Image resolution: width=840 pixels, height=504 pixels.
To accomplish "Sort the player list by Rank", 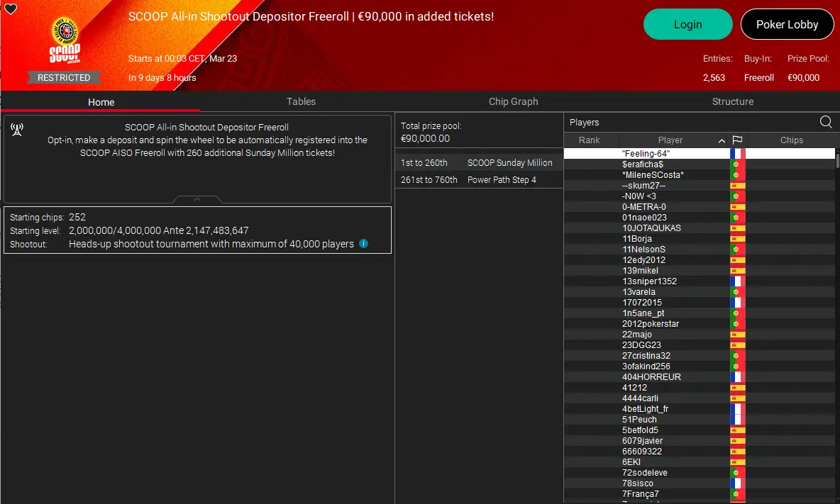I will click(590, 140).
